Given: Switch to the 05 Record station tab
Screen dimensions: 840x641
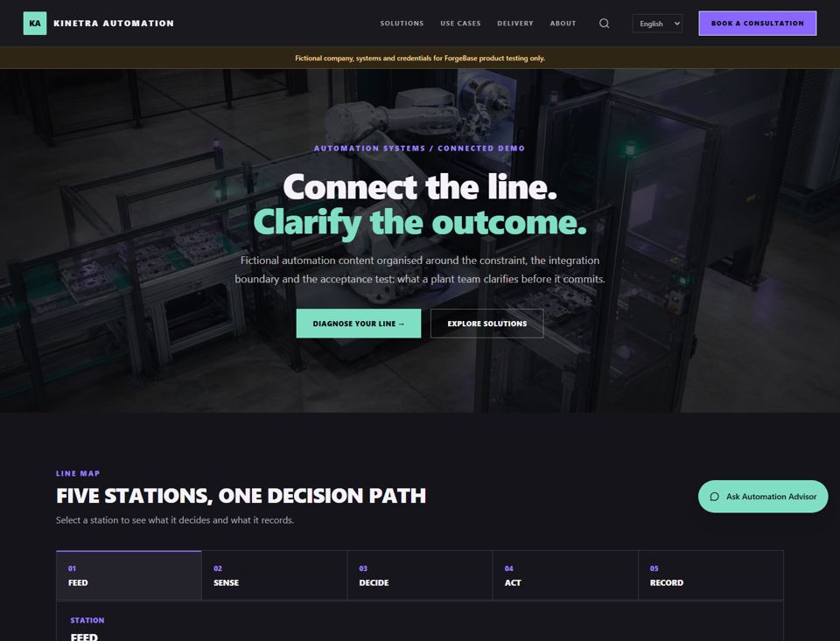Looking at the screenshot, I should pos(710,575).
